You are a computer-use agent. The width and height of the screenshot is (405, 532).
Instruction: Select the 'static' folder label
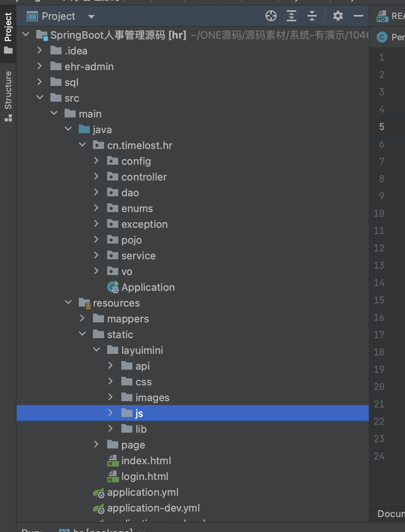[x=120, y=335]
